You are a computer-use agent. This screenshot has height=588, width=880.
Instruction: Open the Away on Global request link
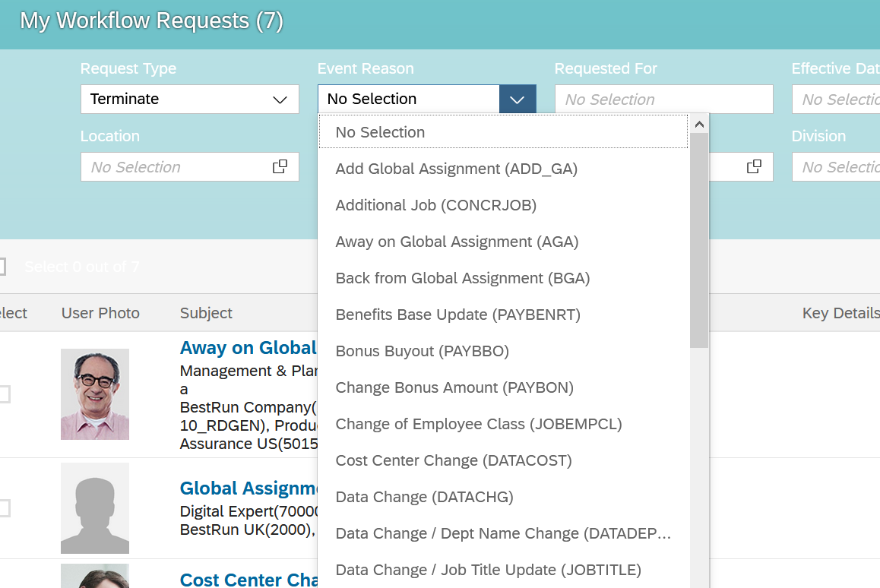[x=248, y=348]
